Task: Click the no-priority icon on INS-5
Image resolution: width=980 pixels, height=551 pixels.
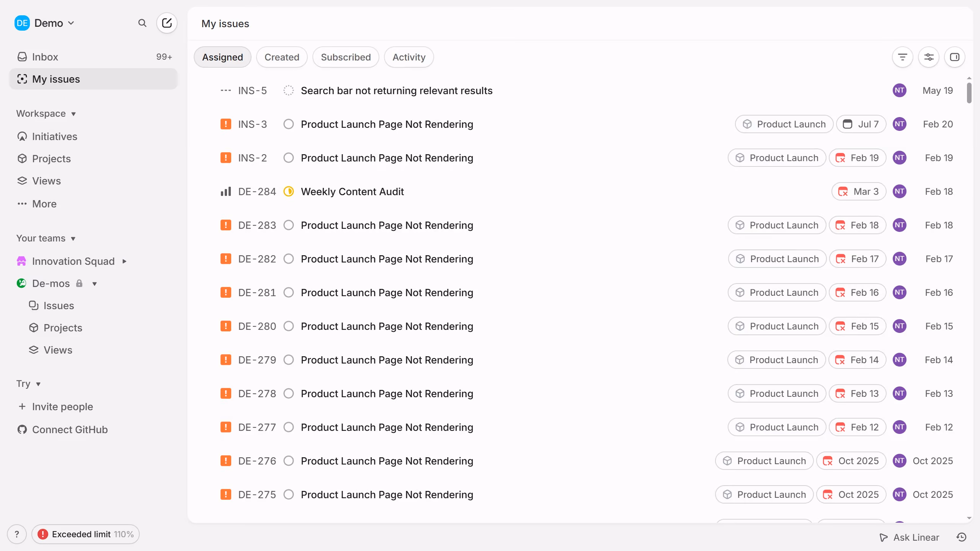Action: coord(226,90)
